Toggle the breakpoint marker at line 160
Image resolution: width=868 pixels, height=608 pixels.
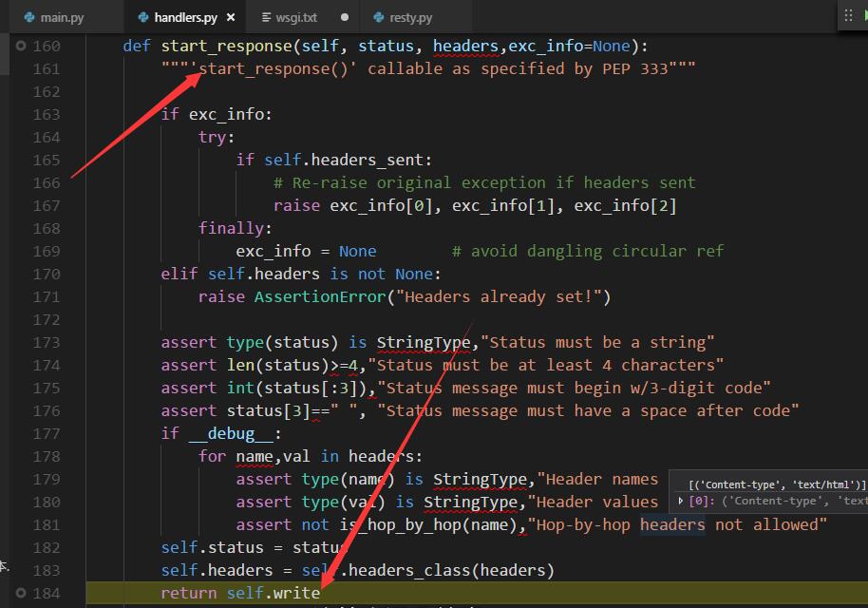[21, 46]
